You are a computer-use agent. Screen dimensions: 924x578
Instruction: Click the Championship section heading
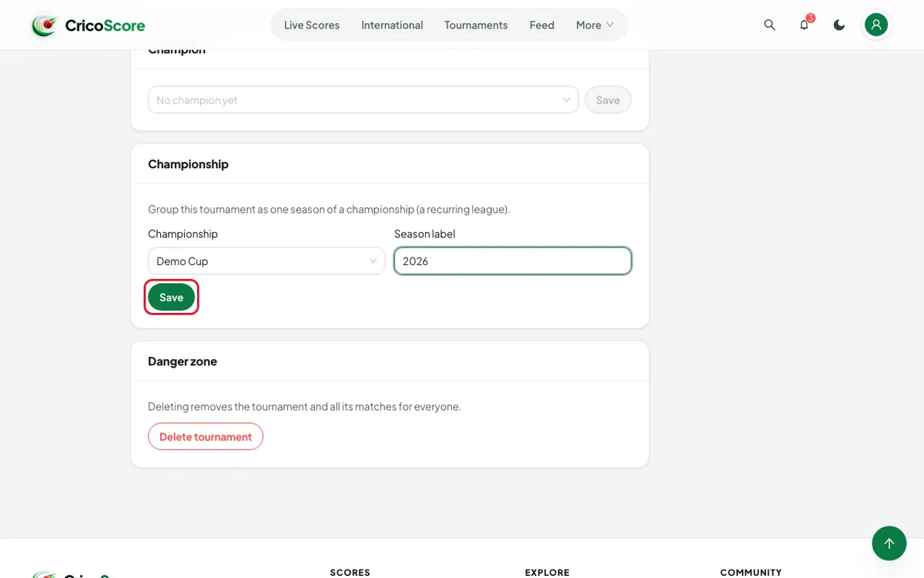188,164
